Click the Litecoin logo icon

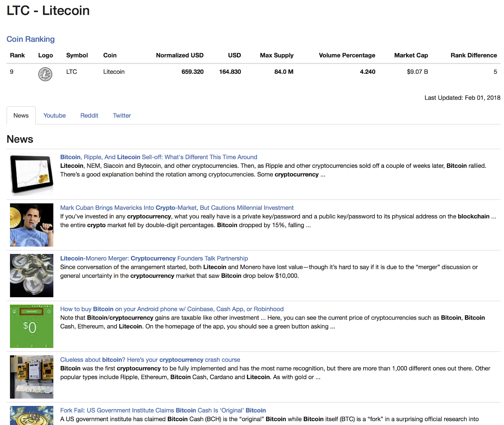(x=45, y=74)
